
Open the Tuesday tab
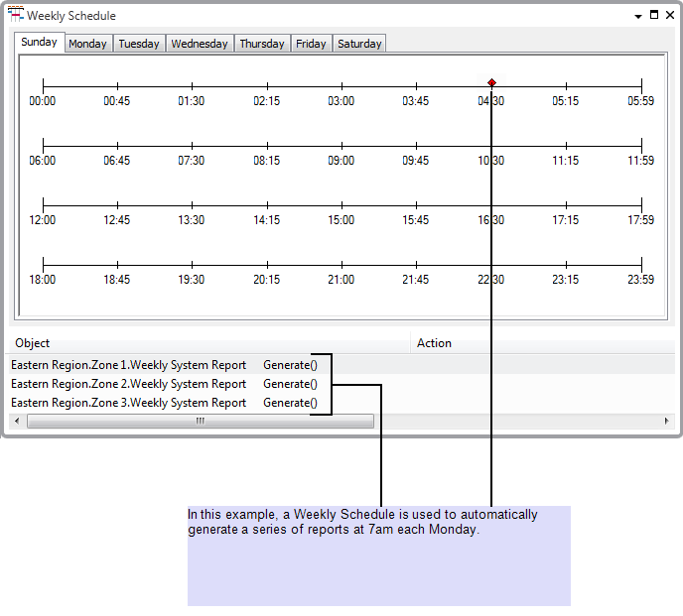(x=139, y=44)
